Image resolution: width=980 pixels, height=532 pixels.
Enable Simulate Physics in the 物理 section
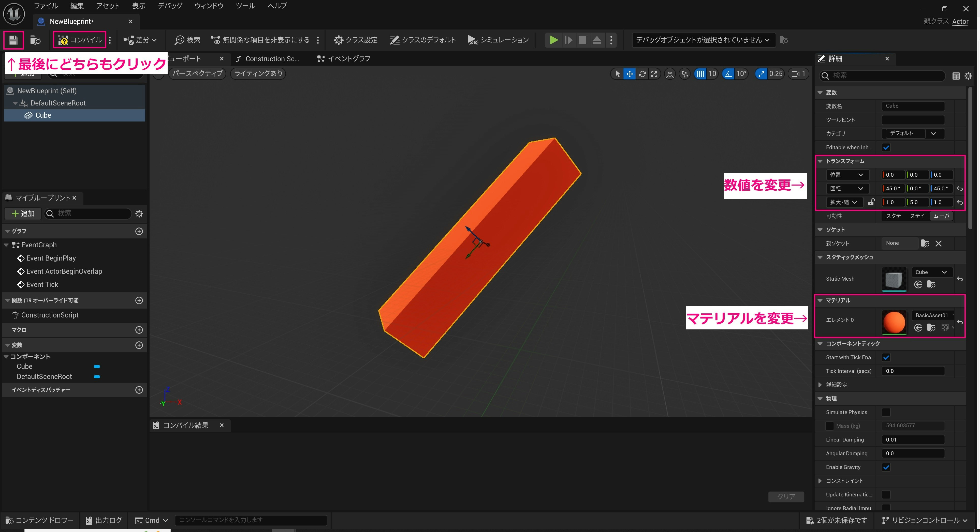pyautogui.click(x=887, y=412)
